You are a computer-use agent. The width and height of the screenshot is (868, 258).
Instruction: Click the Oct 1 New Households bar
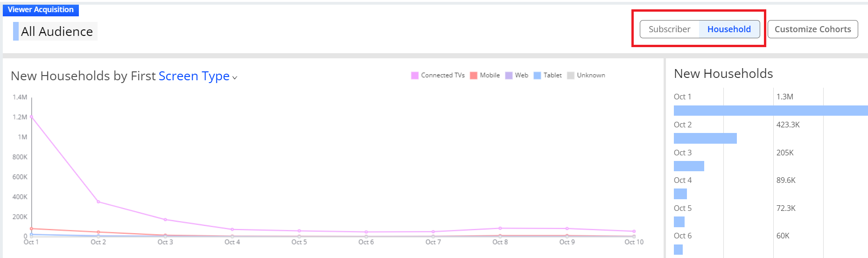(x=771, y=111)
